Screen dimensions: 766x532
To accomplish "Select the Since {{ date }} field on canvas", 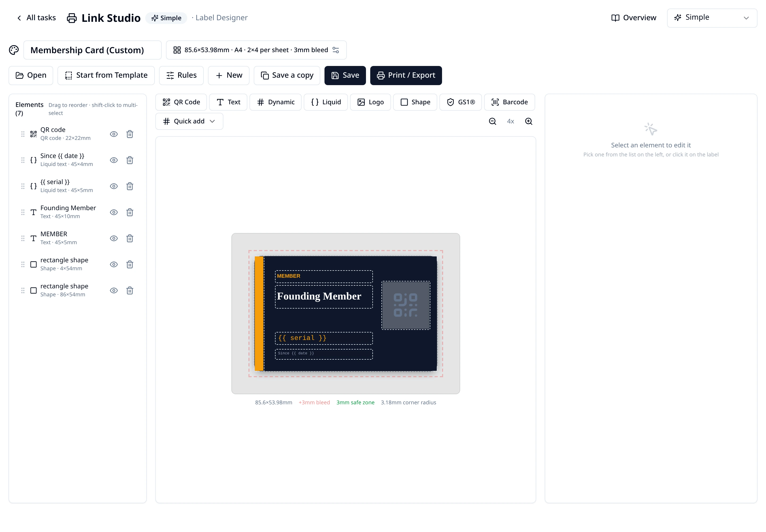I will tap(324, 354).
